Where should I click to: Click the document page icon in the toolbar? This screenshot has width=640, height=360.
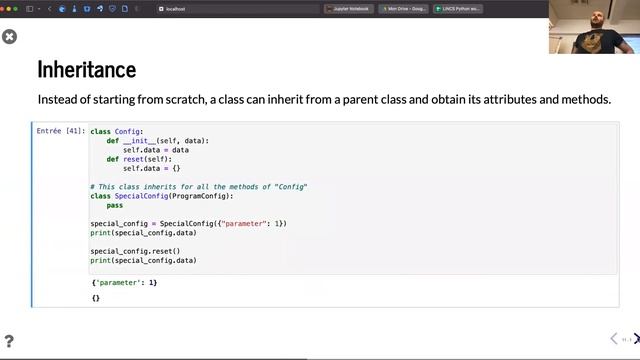pyautogui.click(x=125, y=9)
